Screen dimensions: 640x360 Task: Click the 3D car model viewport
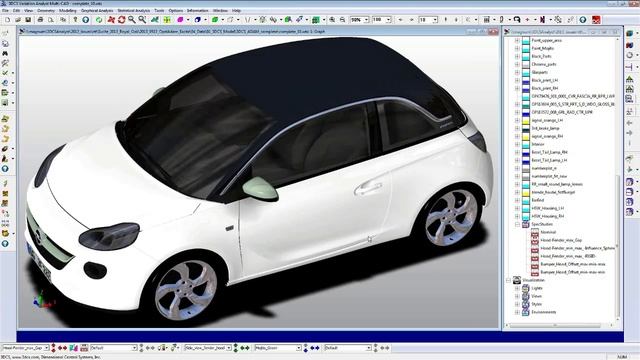pyautogui.click(x=258, y=182)
